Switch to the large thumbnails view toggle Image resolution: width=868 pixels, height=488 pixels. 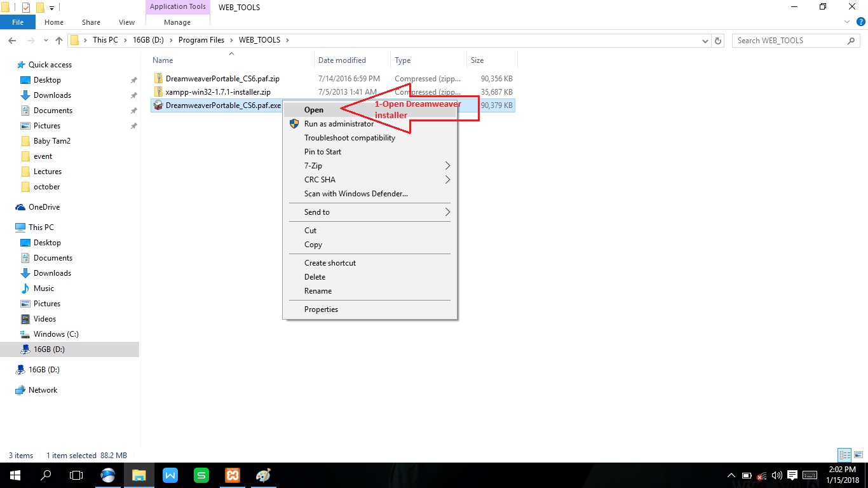click(857, 455)
